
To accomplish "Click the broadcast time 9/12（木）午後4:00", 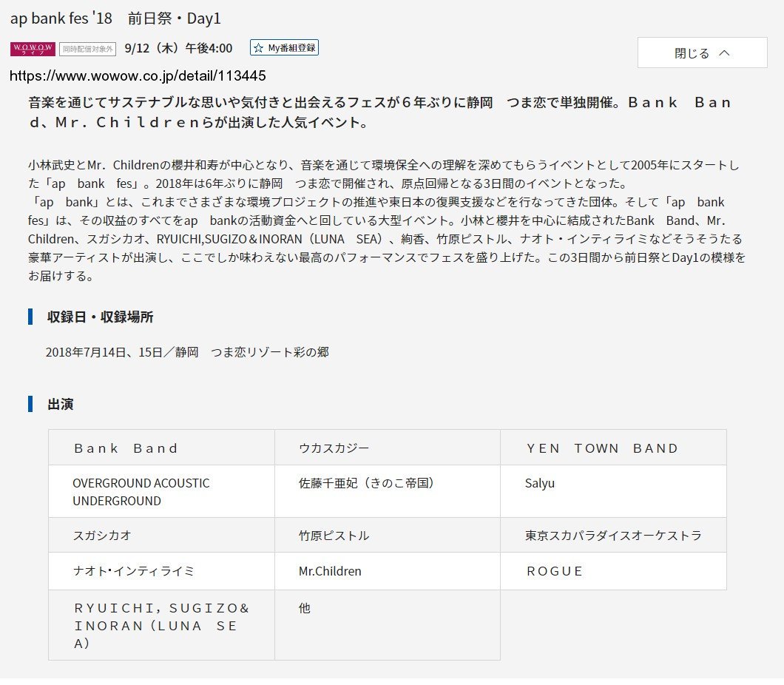I will [x=178, y=48].
